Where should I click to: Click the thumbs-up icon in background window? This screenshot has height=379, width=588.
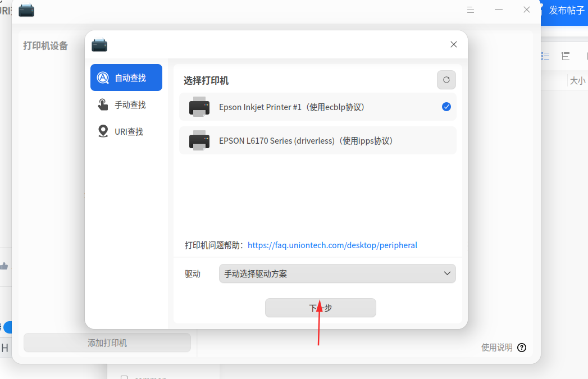pyautogui.click(x=4, y=266)
